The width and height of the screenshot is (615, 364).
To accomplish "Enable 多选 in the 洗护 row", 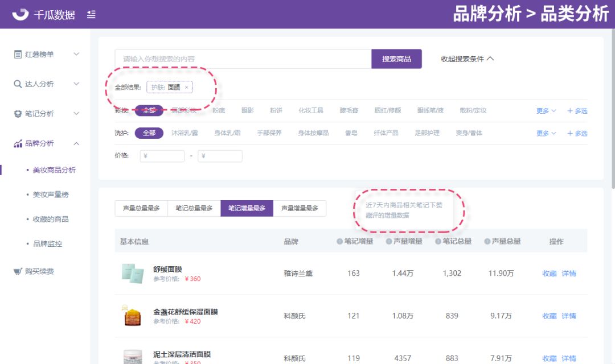I will tap(577, 133).
